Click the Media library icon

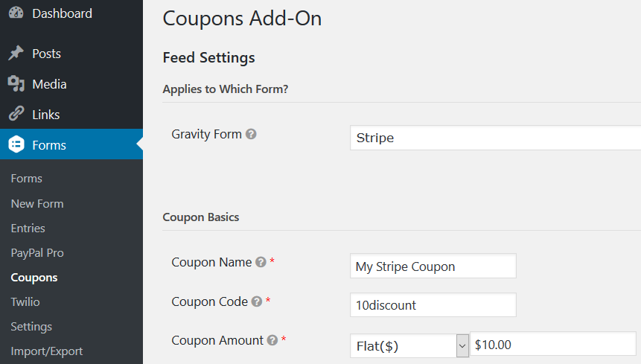(x=16, y=84)
